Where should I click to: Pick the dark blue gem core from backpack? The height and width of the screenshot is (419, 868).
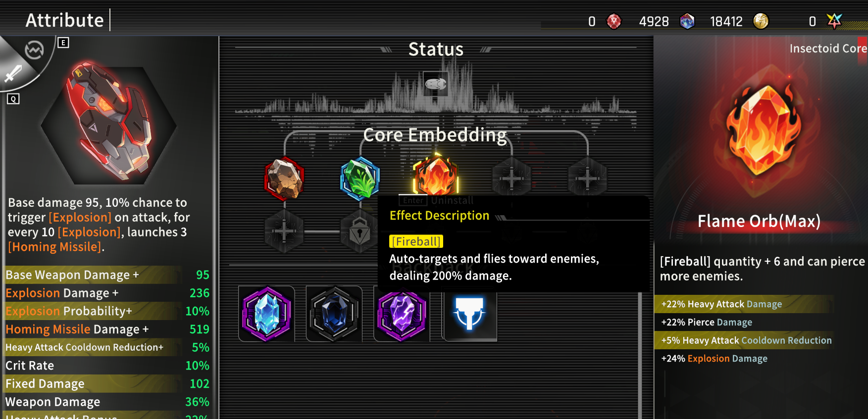(x=334, y=314)
